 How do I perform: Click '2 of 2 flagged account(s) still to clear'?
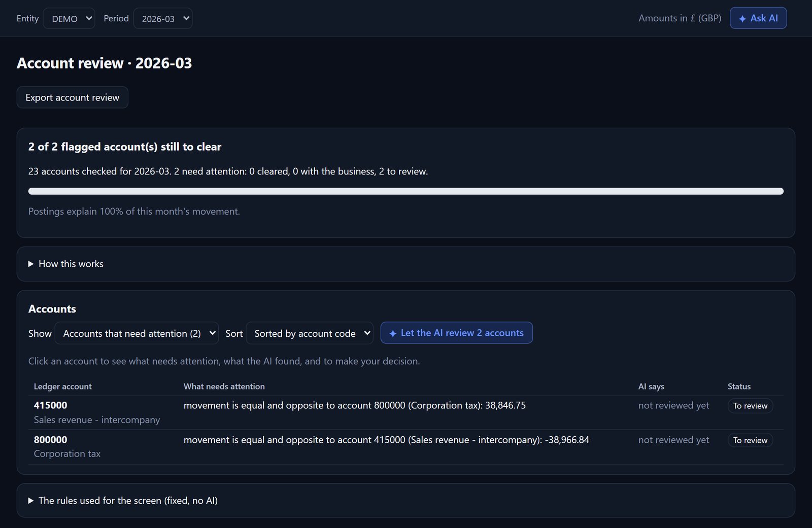125,147
